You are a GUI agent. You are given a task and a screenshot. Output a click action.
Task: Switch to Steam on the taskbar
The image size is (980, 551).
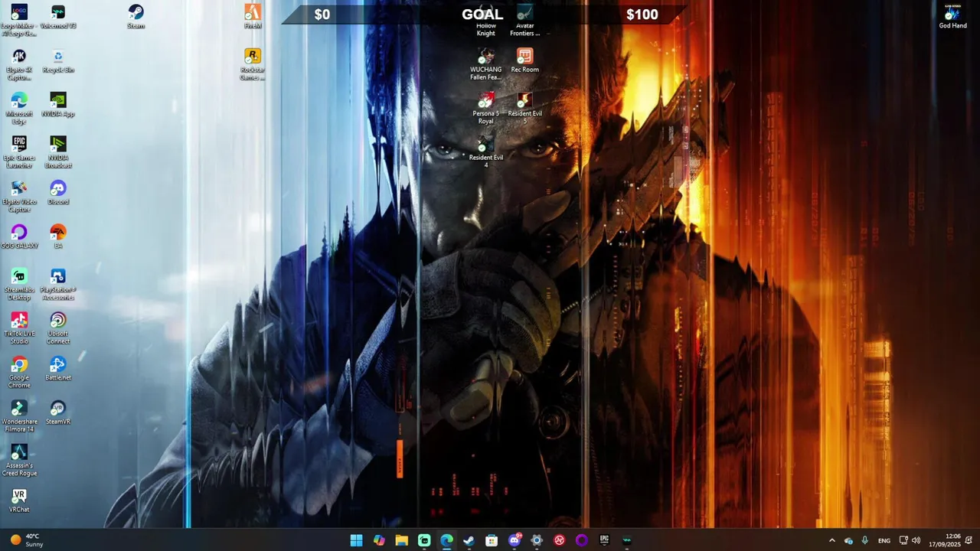469,540
